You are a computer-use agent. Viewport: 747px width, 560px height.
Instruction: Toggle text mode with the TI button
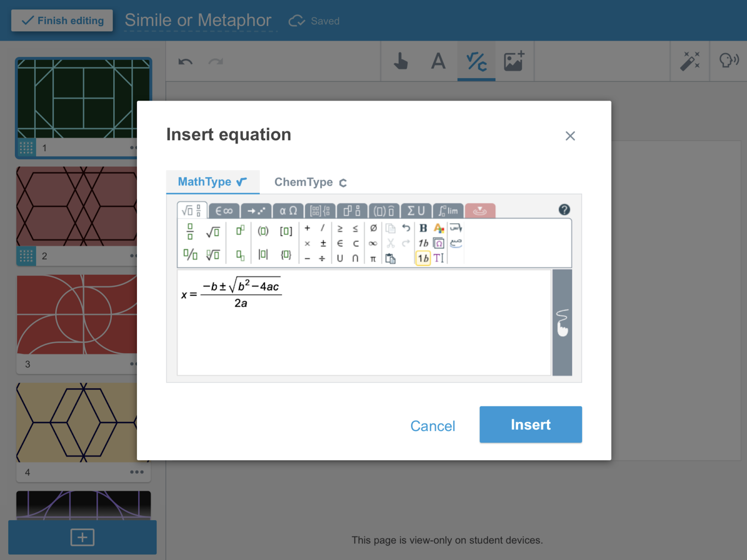pos(438,258)
